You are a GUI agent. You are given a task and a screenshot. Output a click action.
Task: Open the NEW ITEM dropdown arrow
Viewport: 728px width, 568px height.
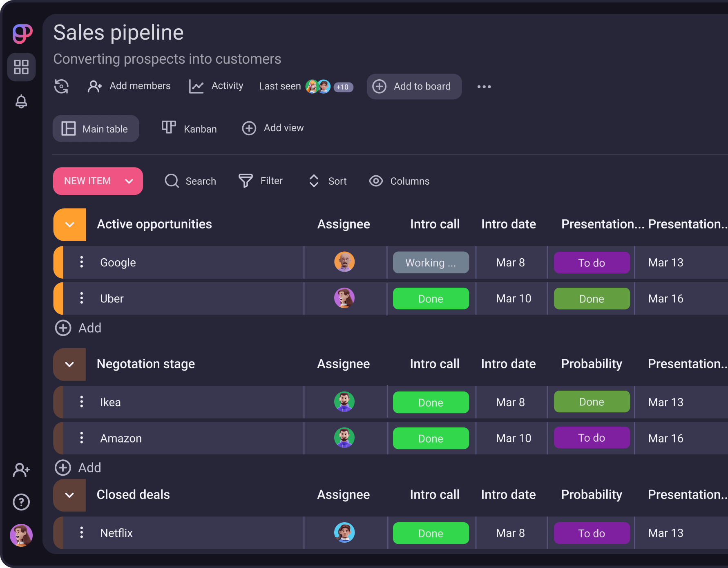coord(130,181)
